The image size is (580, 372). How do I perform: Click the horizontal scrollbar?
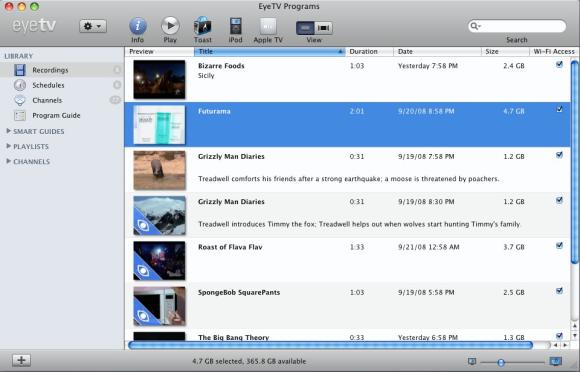pyautogui.click(x=330, y=345)
